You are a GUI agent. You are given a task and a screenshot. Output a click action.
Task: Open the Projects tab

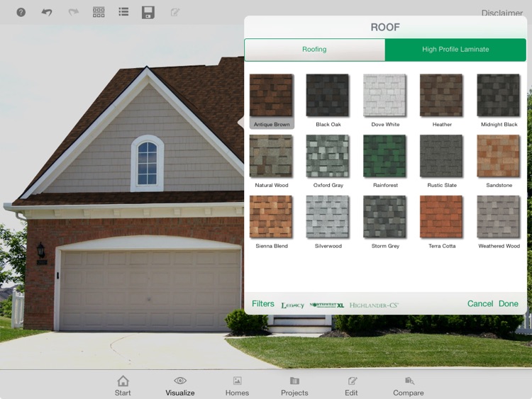(294, 386)
